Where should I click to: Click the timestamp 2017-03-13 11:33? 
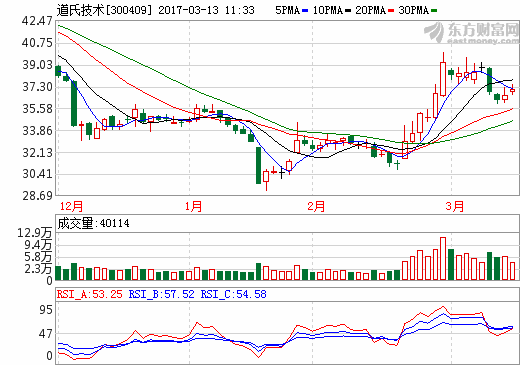206,10
